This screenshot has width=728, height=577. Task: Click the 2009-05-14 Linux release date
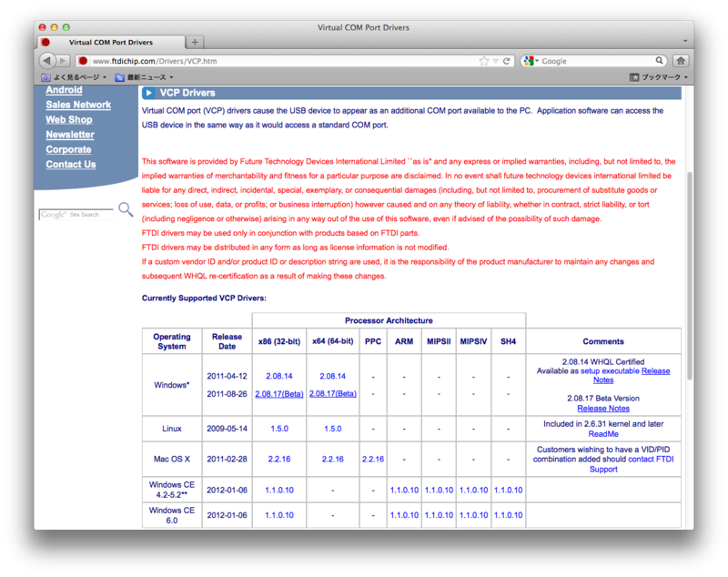click(x=227, y=429)
